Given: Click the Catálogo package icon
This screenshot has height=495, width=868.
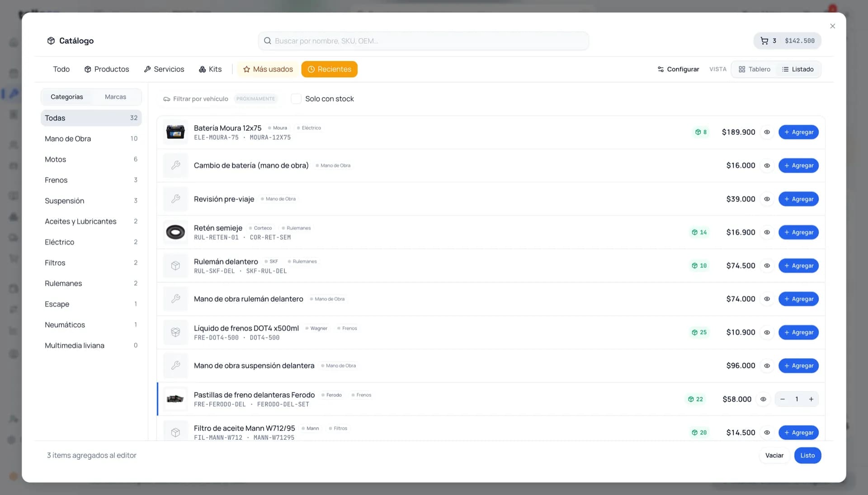Looking at the screenshot, I should coord(51,41).
